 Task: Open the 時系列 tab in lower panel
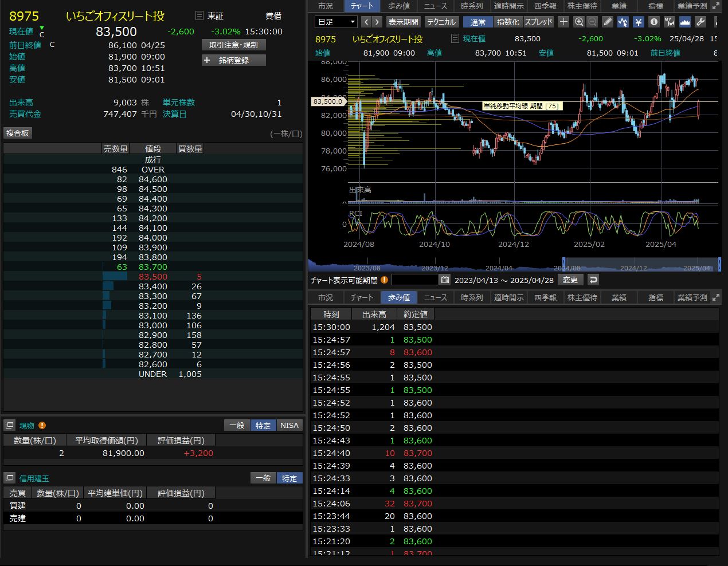(472, 297)
